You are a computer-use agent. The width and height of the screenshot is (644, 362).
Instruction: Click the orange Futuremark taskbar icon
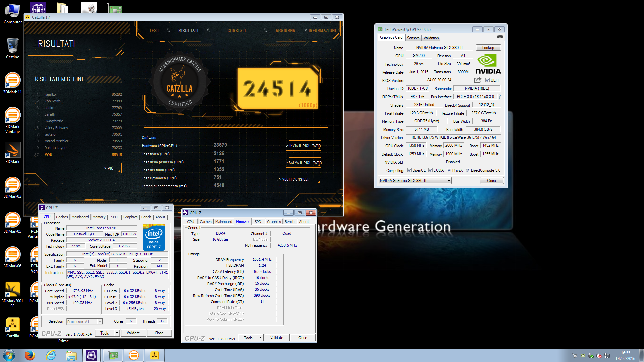point(134,355)
